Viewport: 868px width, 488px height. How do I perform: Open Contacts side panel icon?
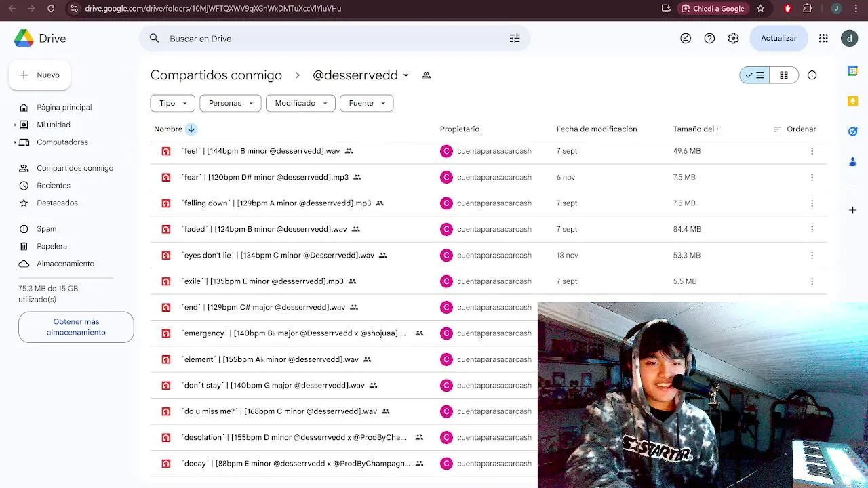coord(853,162)
